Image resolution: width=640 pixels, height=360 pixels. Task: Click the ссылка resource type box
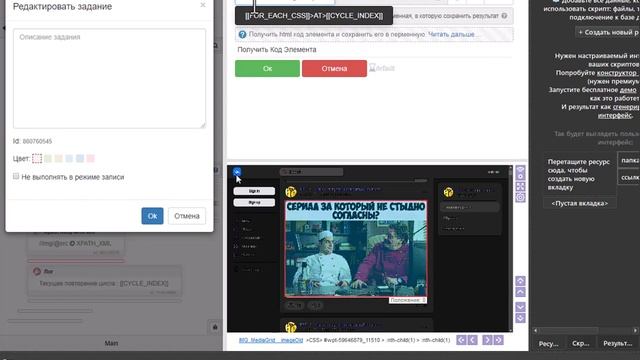pyautogui.click(x=630, y=178)
